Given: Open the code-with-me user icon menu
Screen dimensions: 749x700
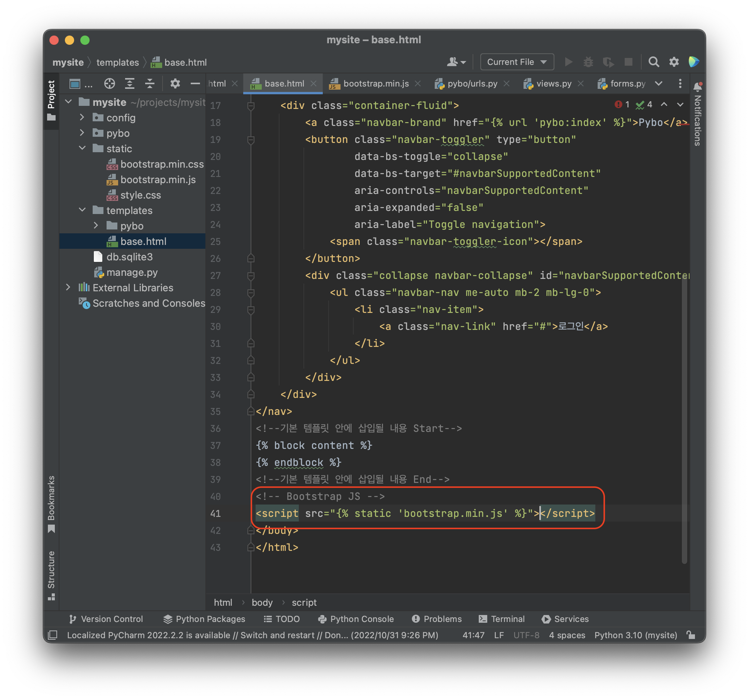Looking at the screenshot, I should click(456, 62).
